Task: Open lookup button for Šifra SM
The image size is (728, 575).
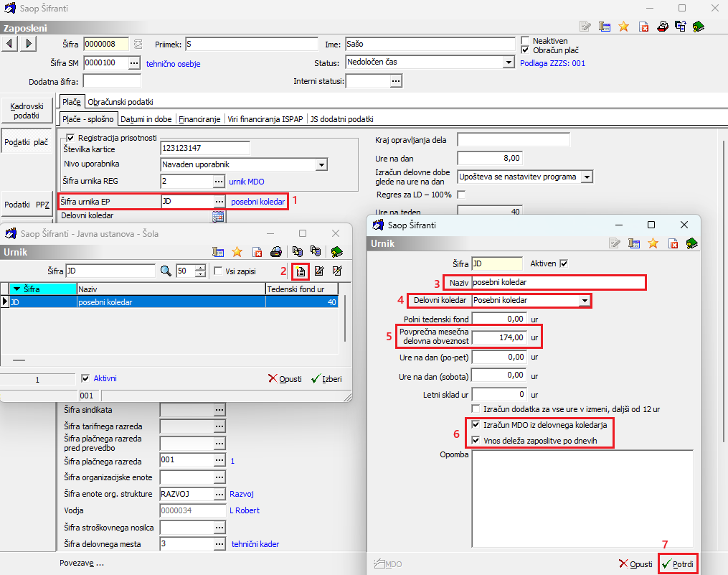Action: [133, 62]
